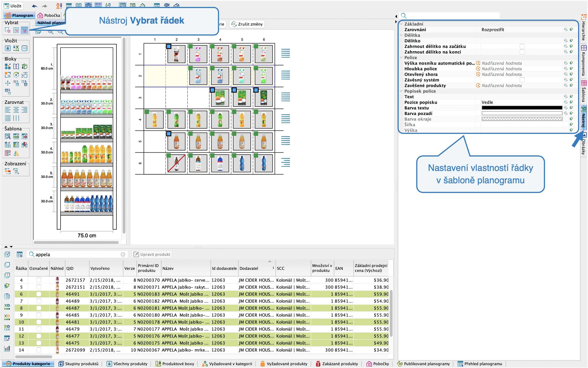588x368 pixels.
Task: Click the add template row icon in Šablona
Action: point(16,136)
